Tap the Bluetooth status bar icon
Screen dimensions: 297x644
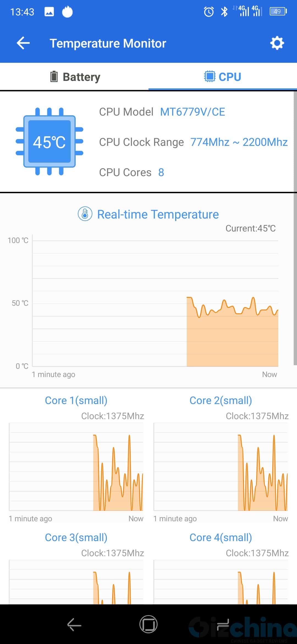click(224, 12)
